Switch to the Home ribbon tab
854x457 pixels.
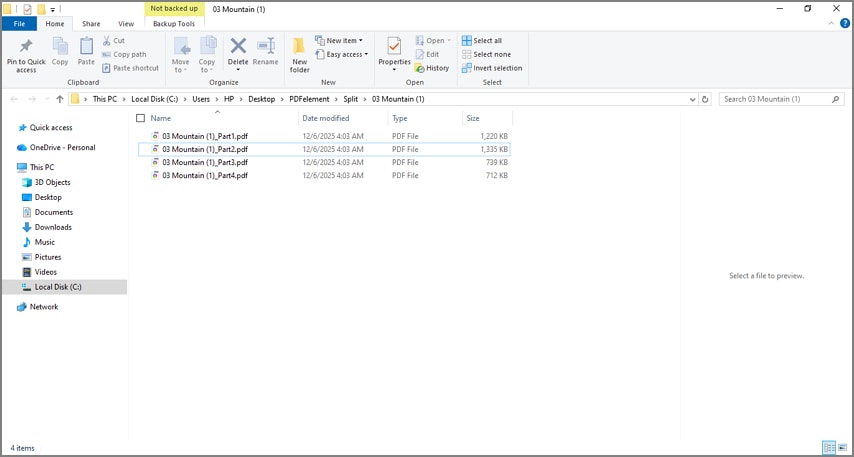click(x=54, y=23)
